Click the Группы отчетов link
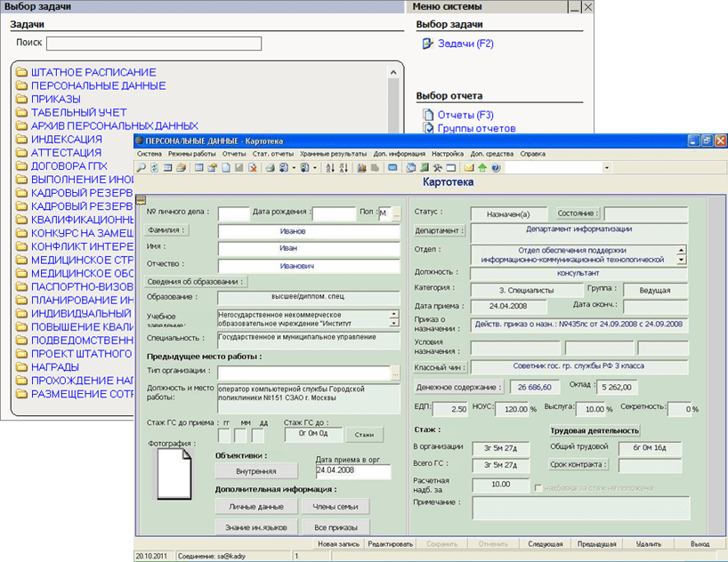This screenshot has width=728, height=562. pos(476,129)
